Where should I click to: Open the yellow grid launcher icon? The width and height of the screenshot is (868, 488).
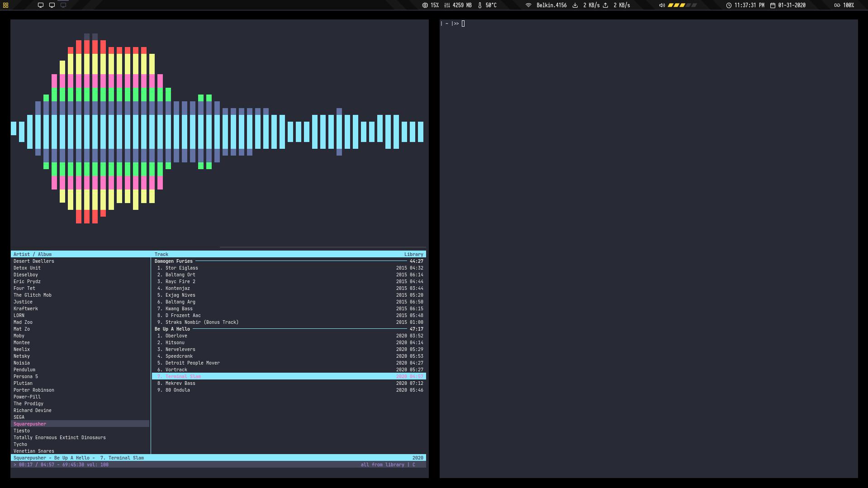[x=5, y=5]
